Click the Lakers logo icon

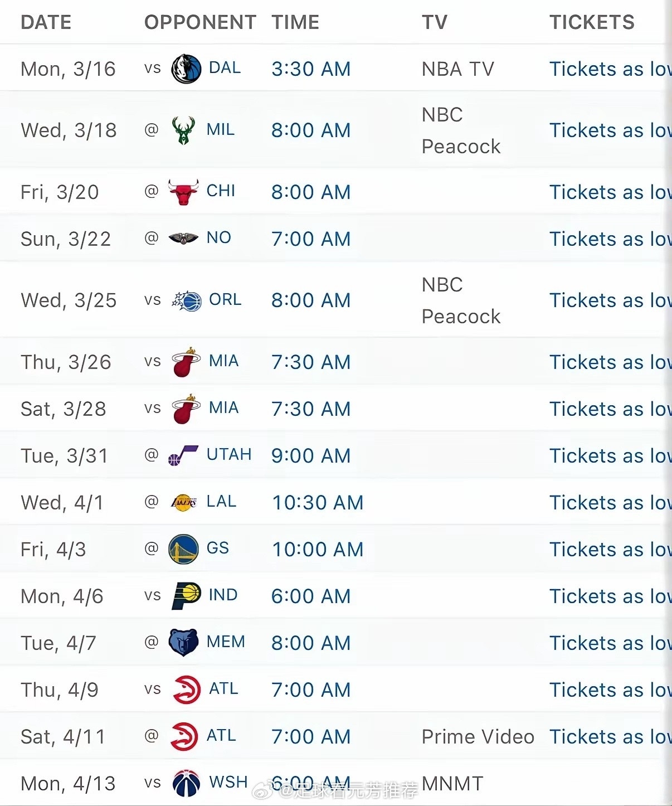[x=184, y=502]
